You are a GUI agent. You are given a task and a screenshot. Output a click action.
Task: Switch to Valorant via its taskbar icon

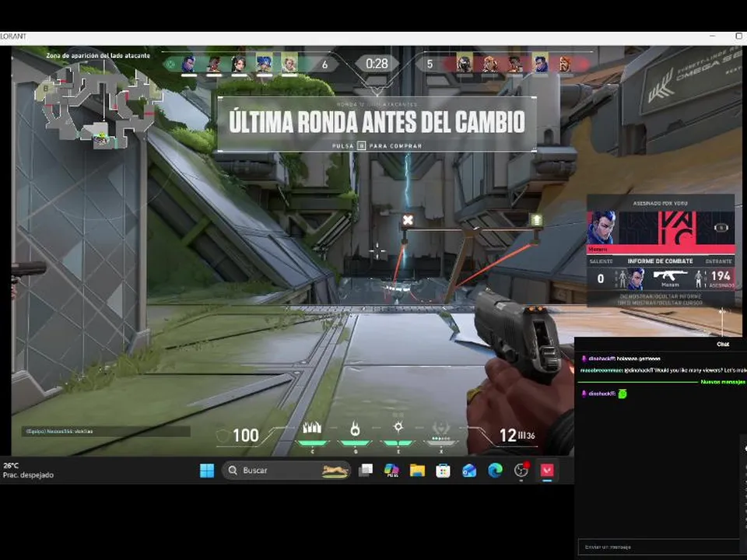pos(547,471)
